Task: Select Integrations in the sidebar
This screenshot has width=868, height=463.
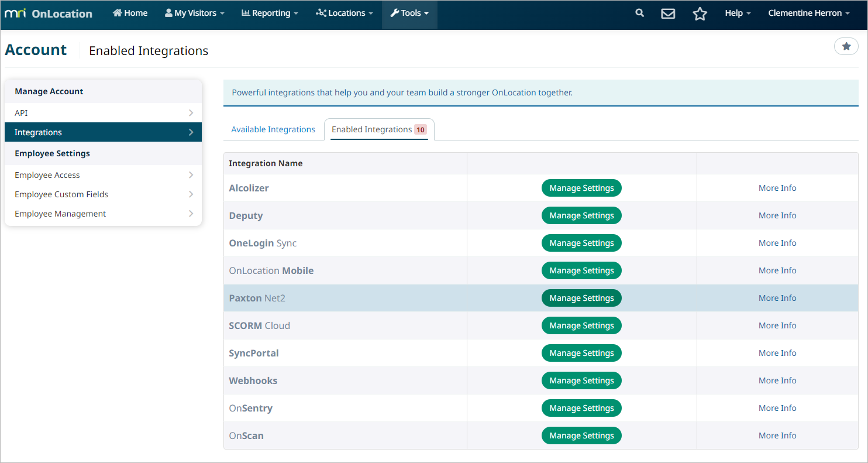Action: point(103,132)
